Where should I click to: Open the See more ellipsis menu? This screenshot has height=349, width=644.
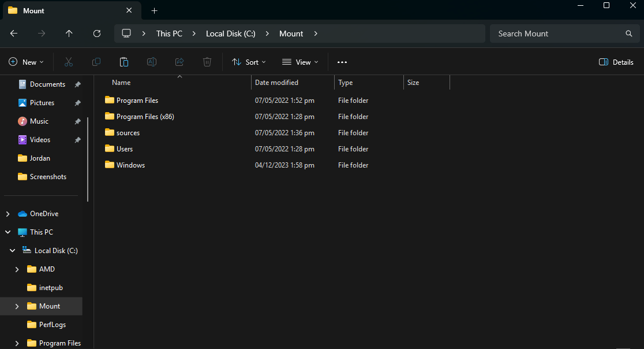[x=342, y=62]
